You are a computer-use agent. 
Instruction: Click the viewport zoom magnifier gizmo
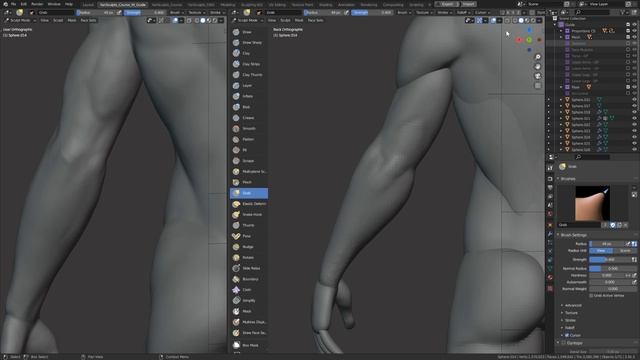[538, 57]
